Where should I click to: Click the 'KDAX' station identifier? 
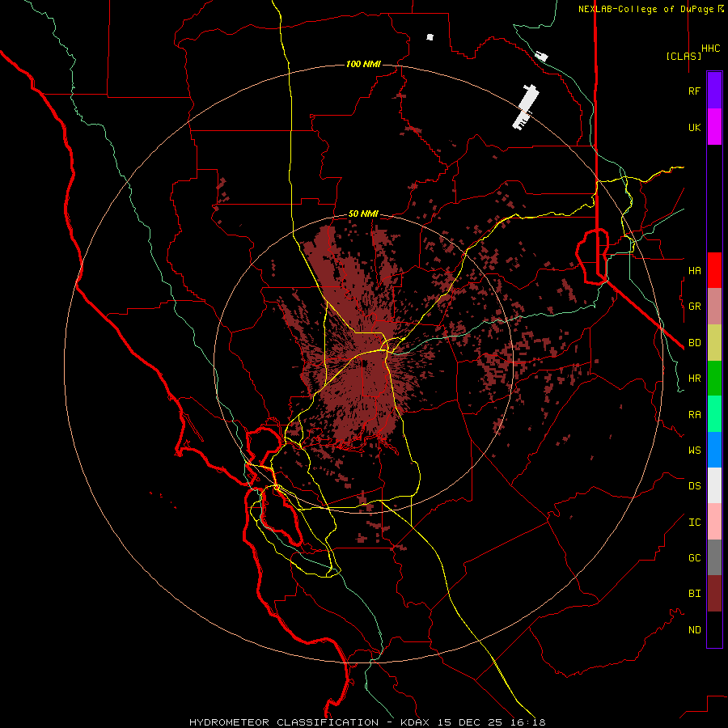pyautogui.click(x=414, y=722)
